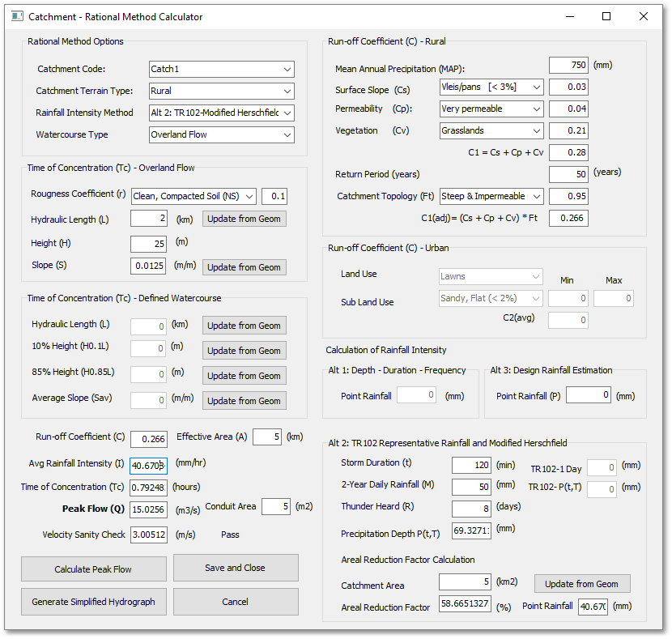This screenshot has width=672, height=639.
Task: Click the 'Pass' velocity check result text
Action: [x=230, y=535]
